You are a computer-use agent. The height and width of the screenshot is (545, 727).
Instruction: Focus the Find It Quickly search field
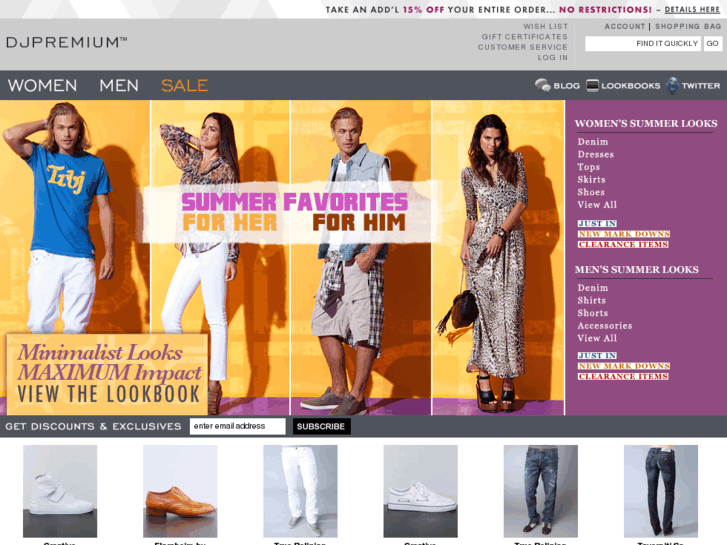click(x=643, y=44)
